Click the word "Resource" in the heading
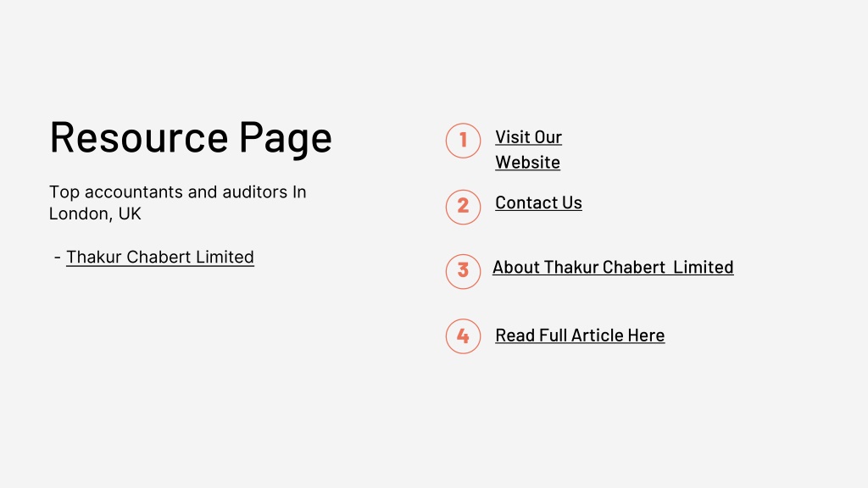The height and width of the screenshot is (488, 868). coord(139,136)
